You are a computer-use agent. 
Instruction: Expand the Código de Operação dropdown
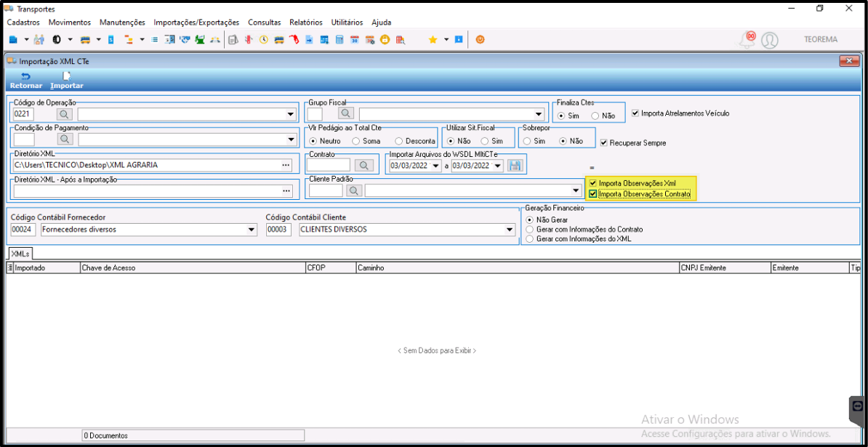tap(292, 115)
